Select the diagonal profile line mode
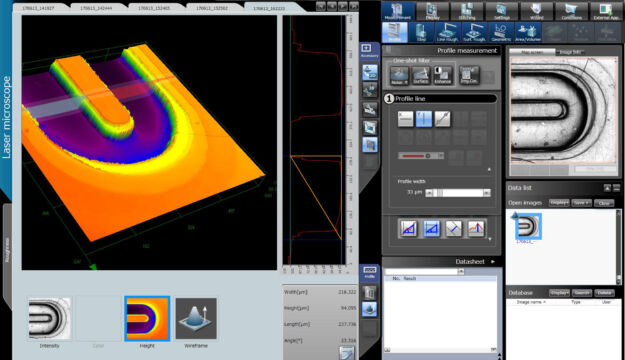 [x=442, y=119]
